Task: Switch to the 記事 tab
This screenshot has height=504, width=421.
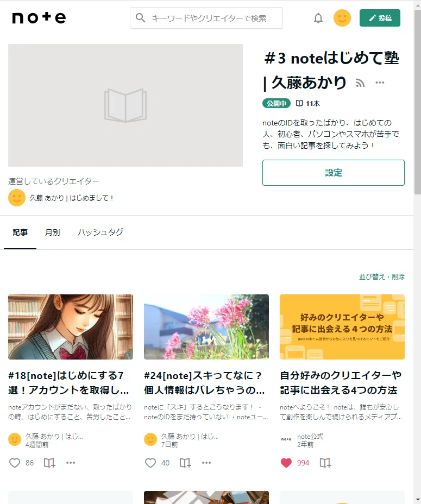Action: pyautogui.click(x=20, y=232)
